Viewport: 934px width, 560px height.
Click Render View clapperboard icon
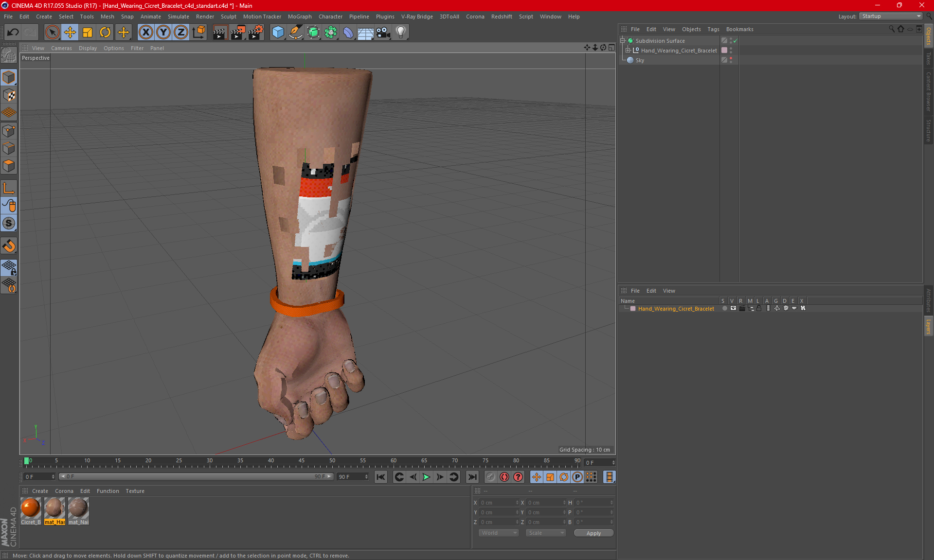(x=220, y=33)
